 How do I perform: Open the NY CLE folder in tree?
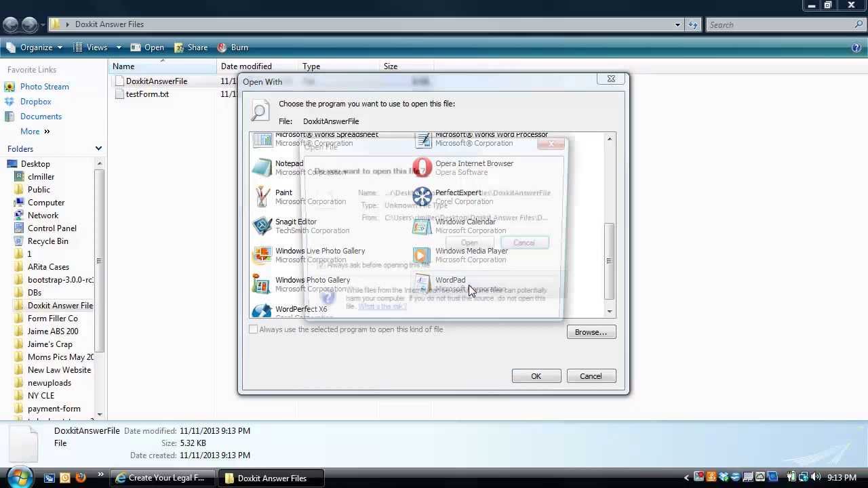(x=41, y=396)
